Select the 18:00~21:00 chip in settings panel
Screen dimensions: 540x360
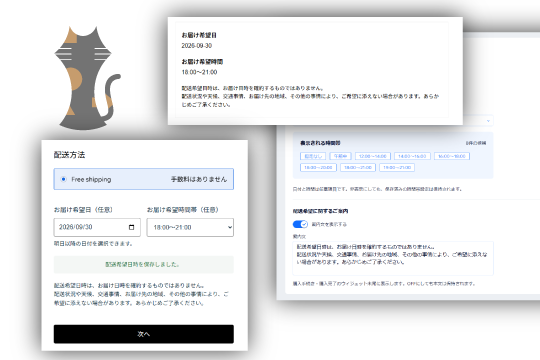pos(358,167)
